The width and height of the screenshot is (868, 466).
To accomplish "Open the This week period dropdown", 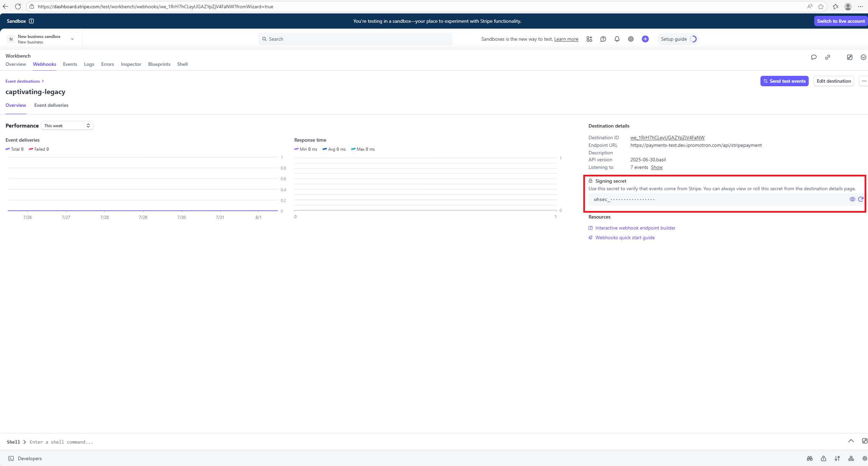I will 67,125.
